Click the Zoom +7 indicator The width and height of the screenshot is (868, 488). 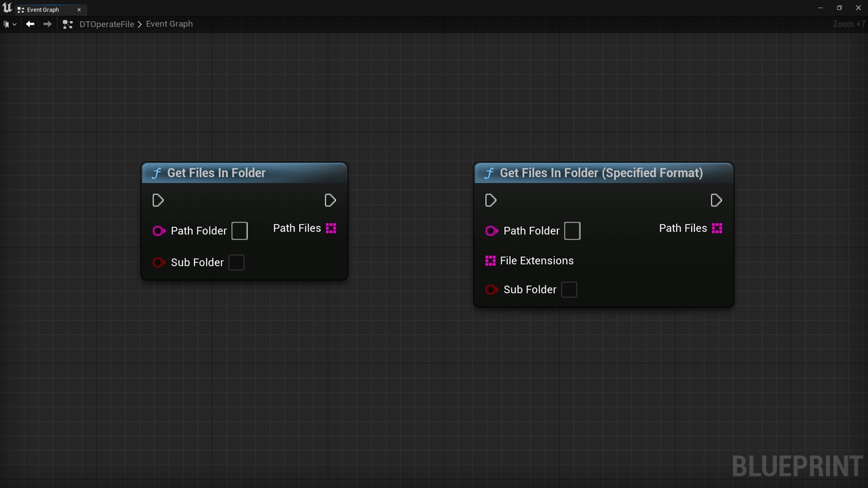click(x=849, y=24)
